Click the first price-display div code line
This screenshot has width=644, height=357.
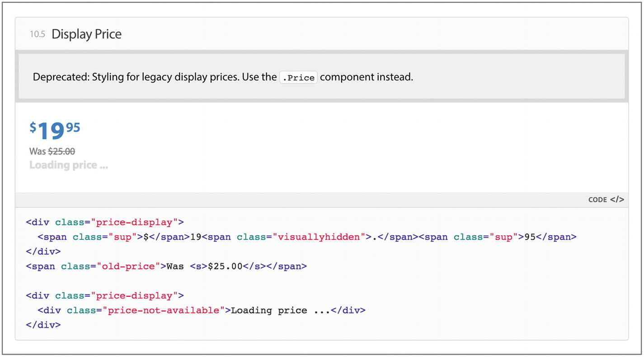coord(105,222)
